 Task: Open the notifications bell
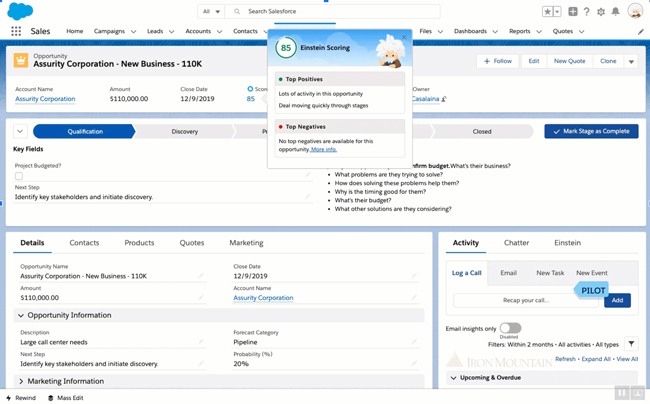pyautogui.click(x=616, y=12)
